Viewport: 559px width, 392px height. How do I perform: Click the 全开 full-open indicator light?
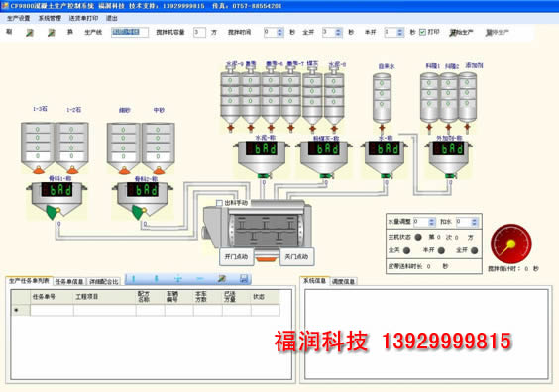pyautogui.click(x=474, y=250)
